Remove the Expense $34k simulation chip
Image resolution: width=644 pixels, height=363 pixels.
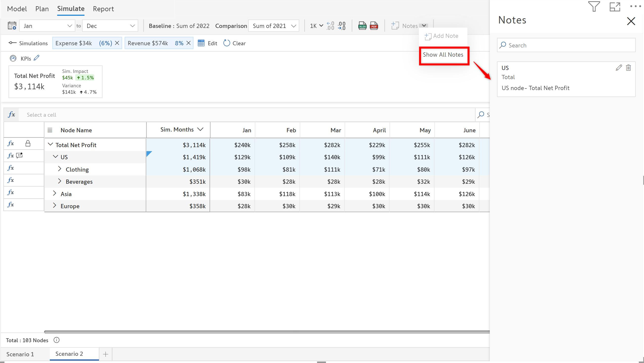pos(117,43)
